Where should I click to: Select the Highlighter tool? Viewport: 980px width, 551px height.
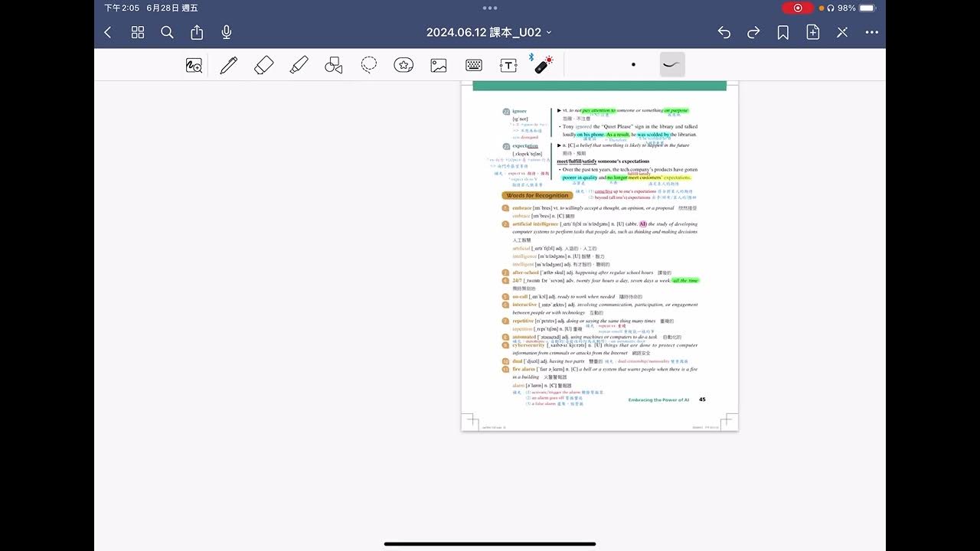tap(299, 65)
